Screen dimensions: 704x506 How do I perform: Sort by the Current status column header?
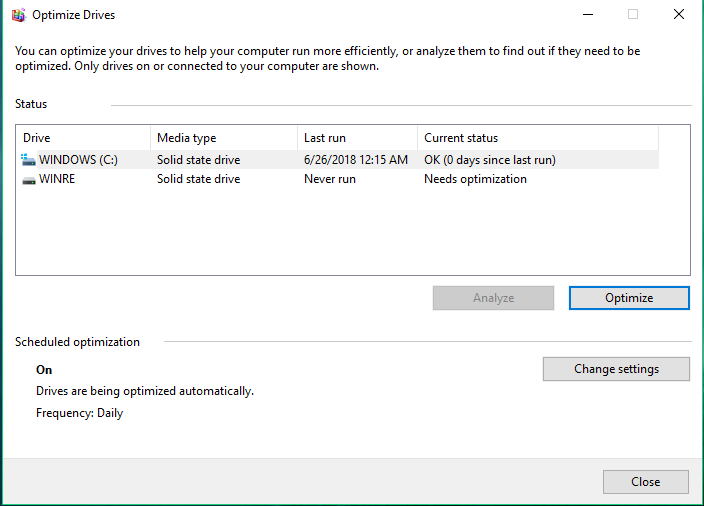(x=538, y=138)
